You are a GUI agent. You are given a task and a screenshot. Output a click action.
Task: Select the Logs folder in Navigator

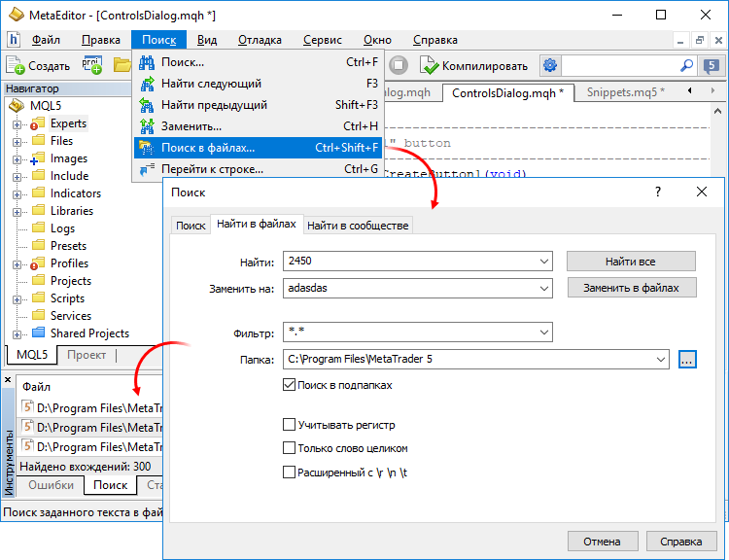click(x=62, y=228)
